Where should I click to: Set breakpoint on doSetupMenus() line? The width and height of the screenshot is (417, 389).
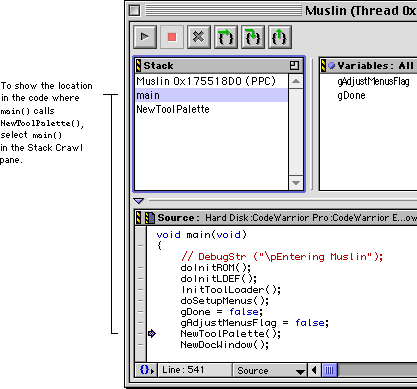[140, 301]
